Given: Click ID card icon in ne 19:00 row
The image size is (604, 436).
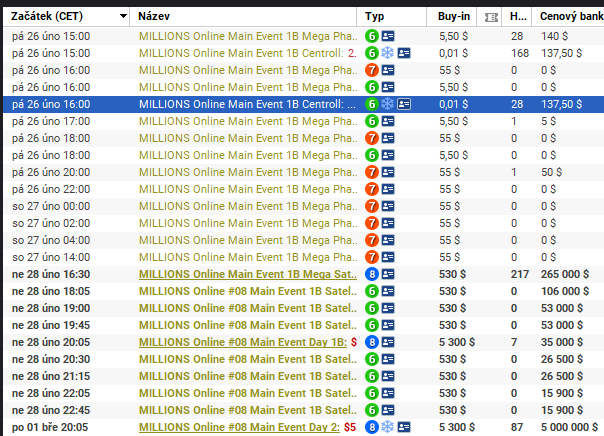Looking at the screenshot, I should pyautogui.click(x=388, y=308).
